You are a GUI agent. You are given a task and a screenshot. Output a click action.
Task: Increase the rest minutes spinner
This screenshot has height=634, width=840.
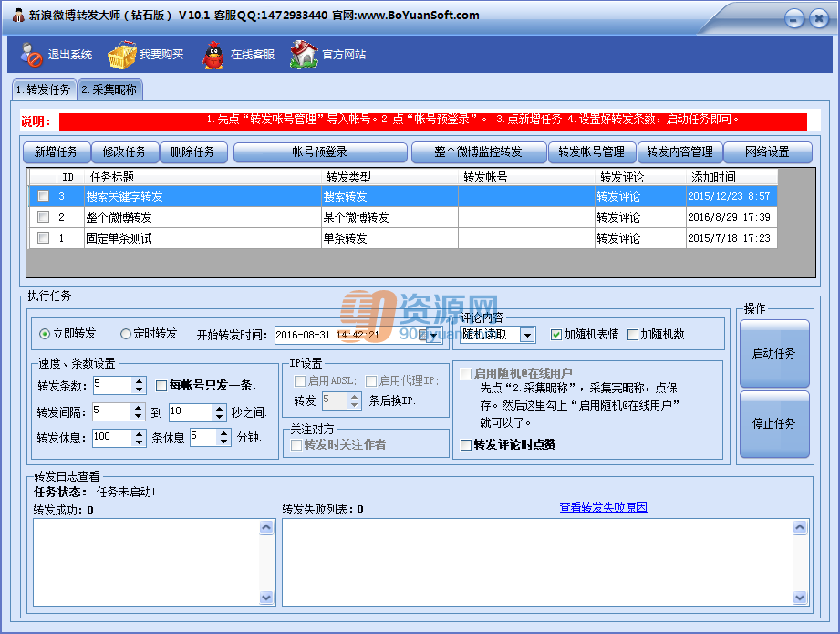pos(224,433)
